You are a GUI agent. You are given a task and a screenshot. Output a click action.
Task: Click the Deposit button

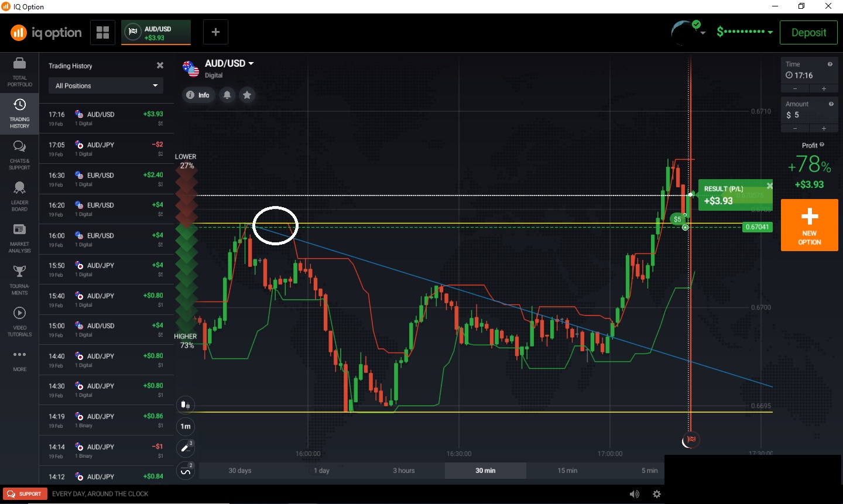click(x=808, y=33)
